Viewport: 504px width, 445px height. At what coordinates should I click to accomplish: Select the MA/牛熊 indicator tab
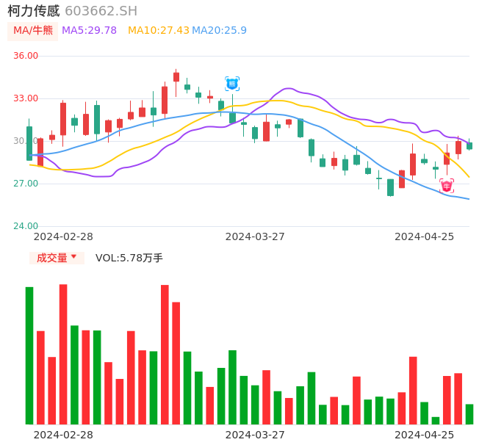coord(33,31)
